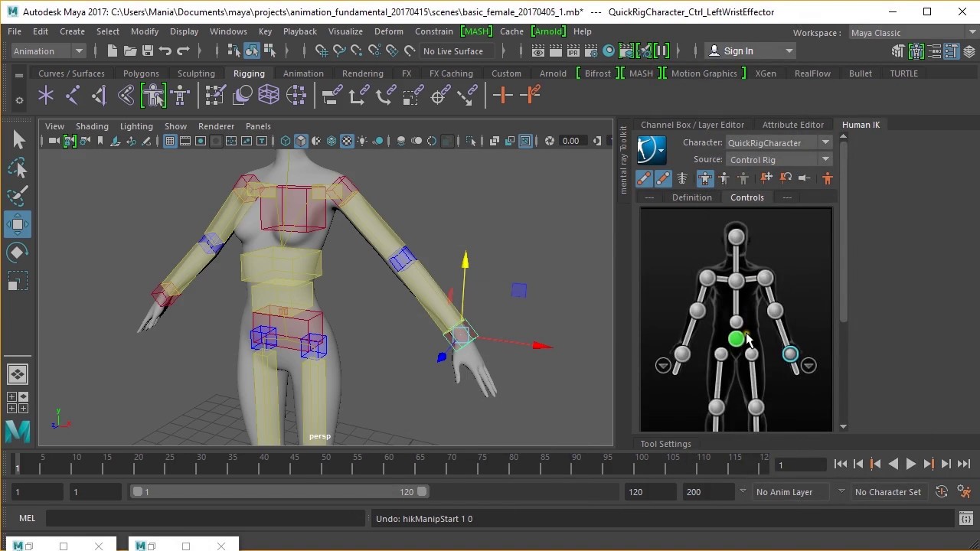The width and height of the screenshot is (980, 551).
Task: Step to next keyframe button
Action: click(929, 464)
